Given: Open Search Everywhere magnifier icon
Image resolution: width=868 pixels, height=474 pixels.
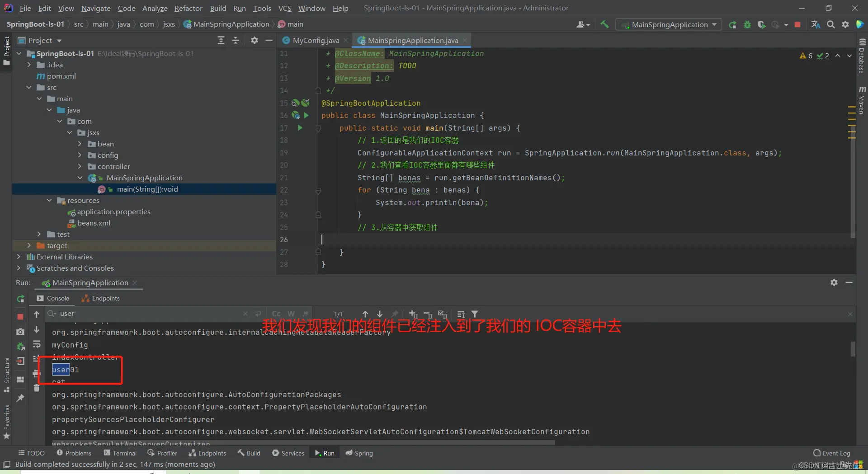Looking at the screenshot, I should click(x=830, y=24).
